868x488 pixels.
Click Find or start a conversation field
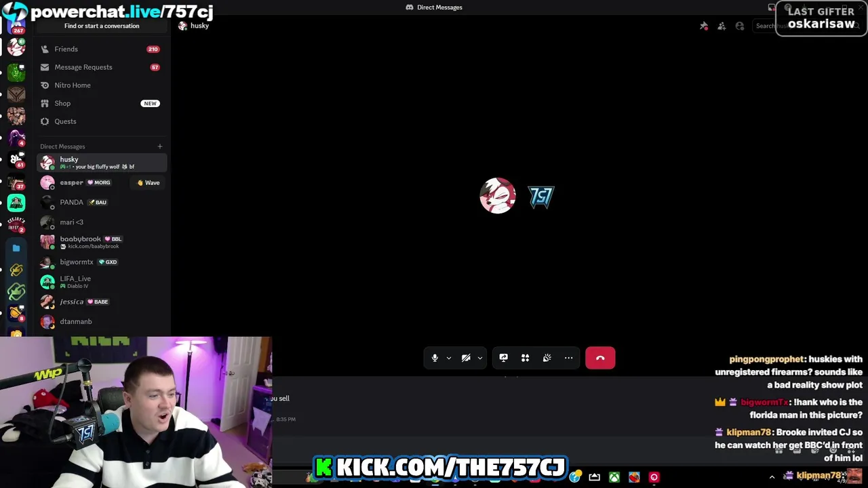click(x=102, y=26)
